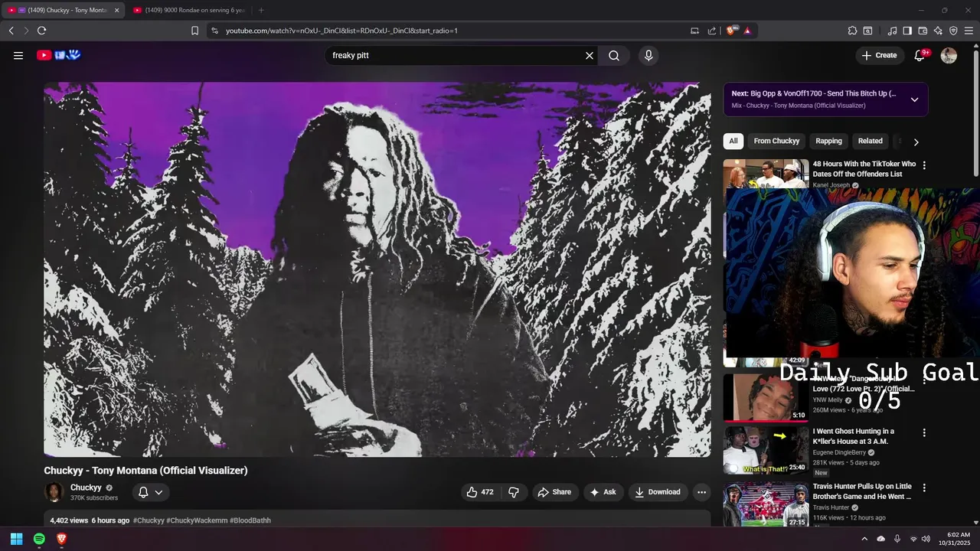The width and height of the screenshot is (980, 551).
Task: Open the browser main hamburger menu
Action: pos(969,31)
